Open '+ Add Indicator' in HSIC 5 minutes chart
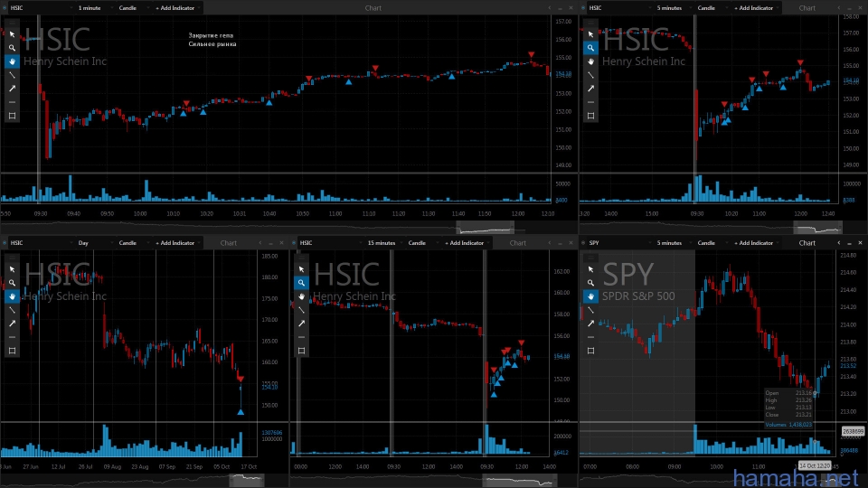The height and width of the screenshot is (488, 868). 754,8
